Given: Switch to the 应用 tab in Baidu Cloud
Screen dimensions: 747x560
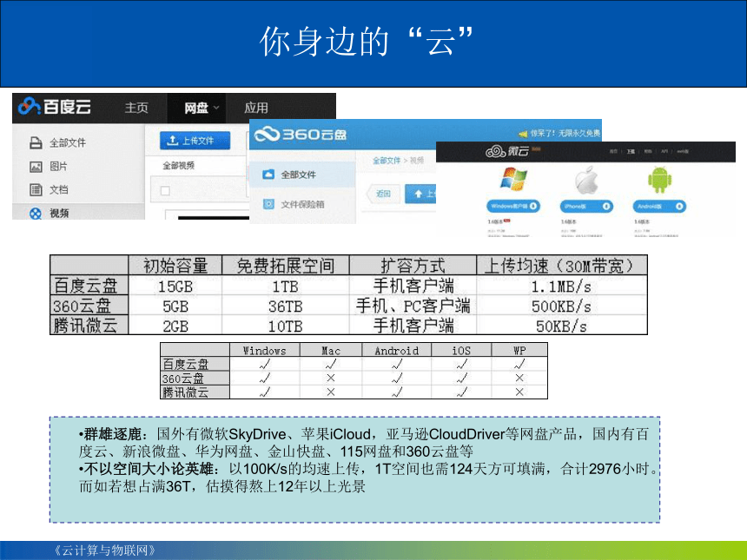Looking at the screenshot, I should pyautogui.click(x=256, y=108).
